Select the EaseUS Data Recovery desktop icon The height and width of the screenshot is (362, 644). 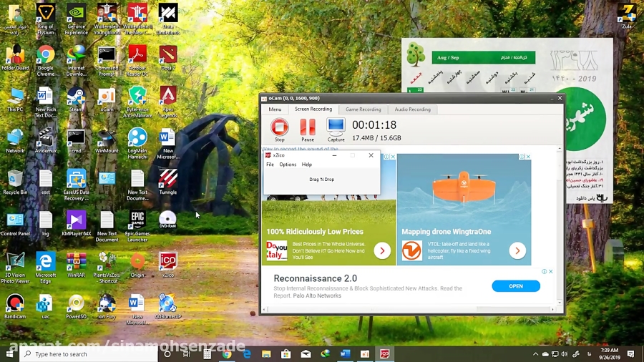(76, 185)
